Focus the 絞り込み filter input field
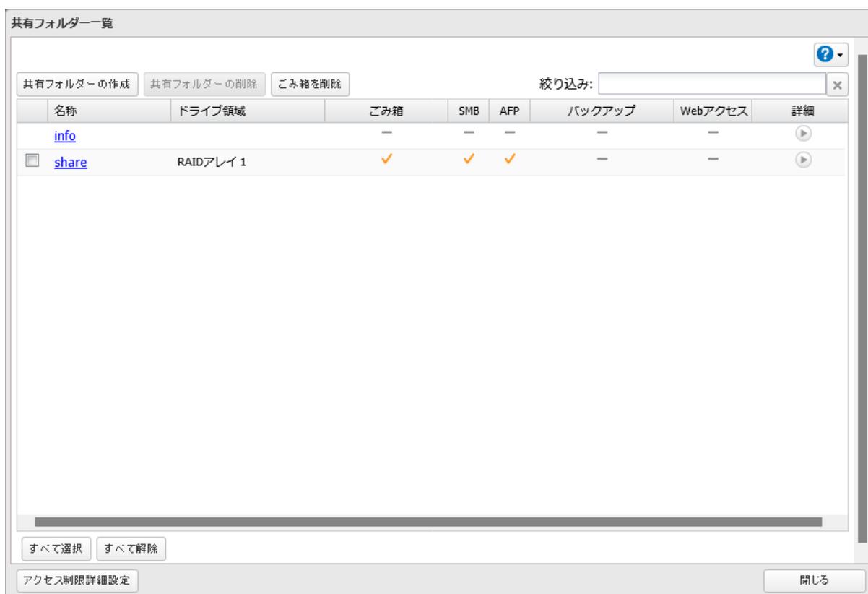The height and width of the screenshot is (594, 868). click(711, 85)
